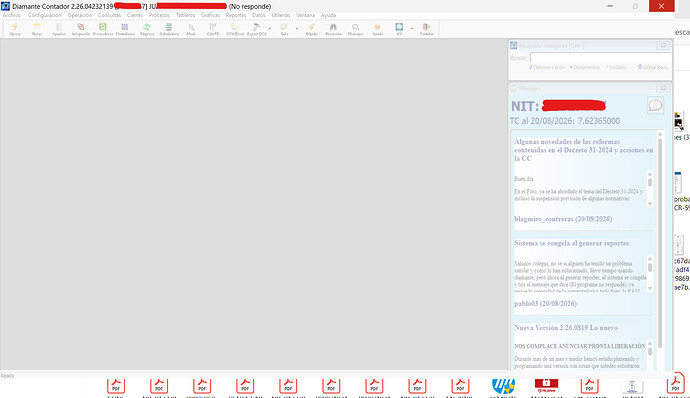The width and height of the screenshot is (690, 398).
Task: Click the McAfee desktop icon at bottom
Action: pos(547,386)
